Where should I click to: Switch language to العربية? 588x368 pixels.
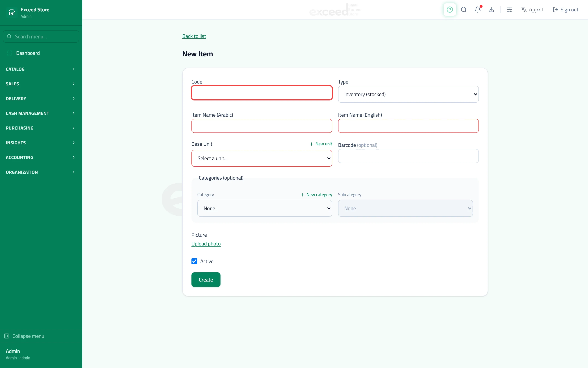pyautogui.click(x=532, y=10)
